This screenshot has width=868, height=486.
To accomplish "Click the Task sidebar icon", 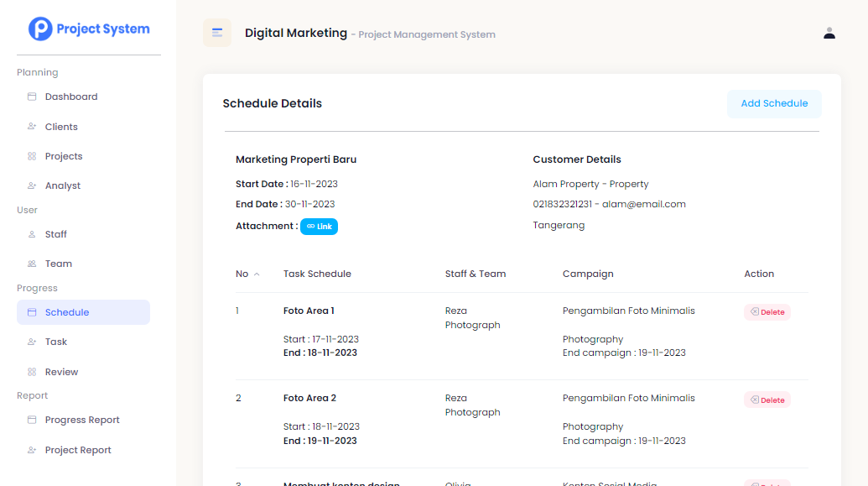I will 32,342.
